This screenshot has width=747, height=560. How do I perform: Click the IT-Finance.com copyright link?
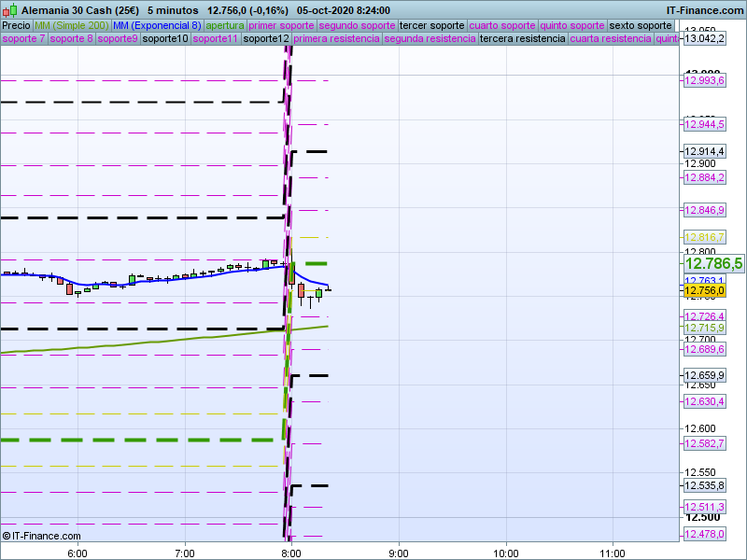tap(41, 536)
